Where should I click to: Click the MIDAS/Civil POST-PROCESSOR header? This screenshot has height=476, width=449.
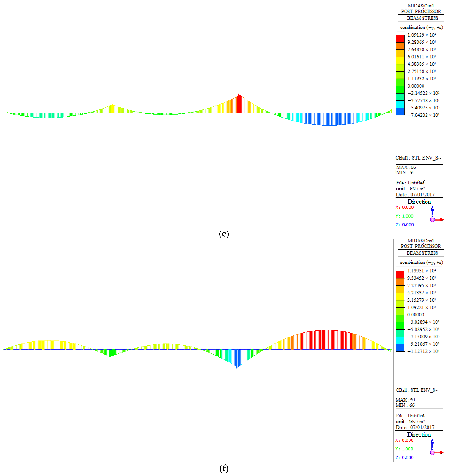click(421, 8)
